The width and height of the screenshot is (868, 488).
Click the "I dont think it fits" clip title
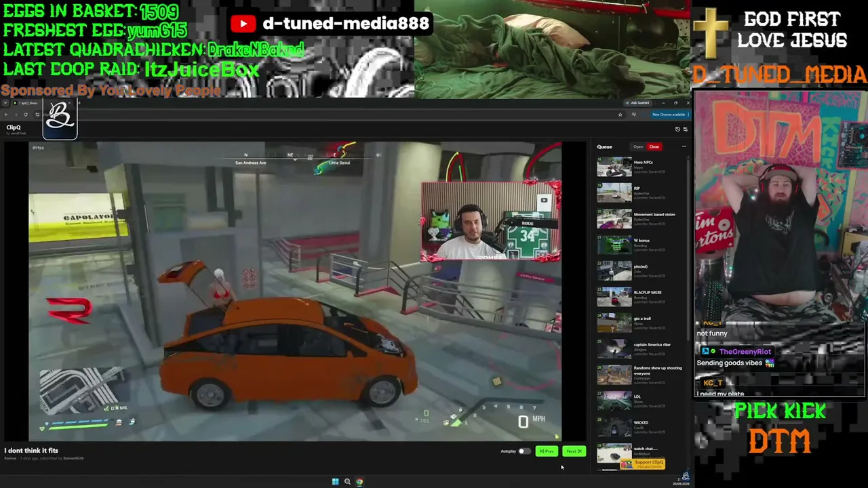pyautogui.click(x=31, y=451)
